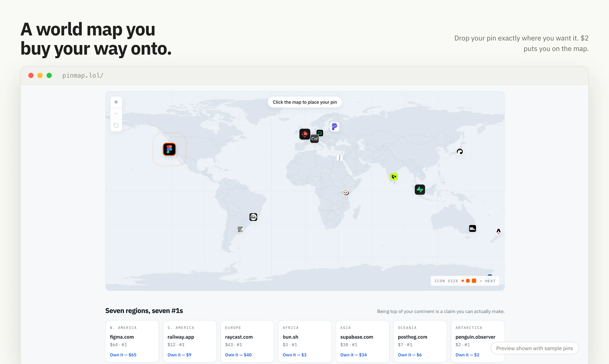The width and height of the screenshot is (609, 364).
Task: Open the Astro pin near New Zealand
Action: pos(498,231)
